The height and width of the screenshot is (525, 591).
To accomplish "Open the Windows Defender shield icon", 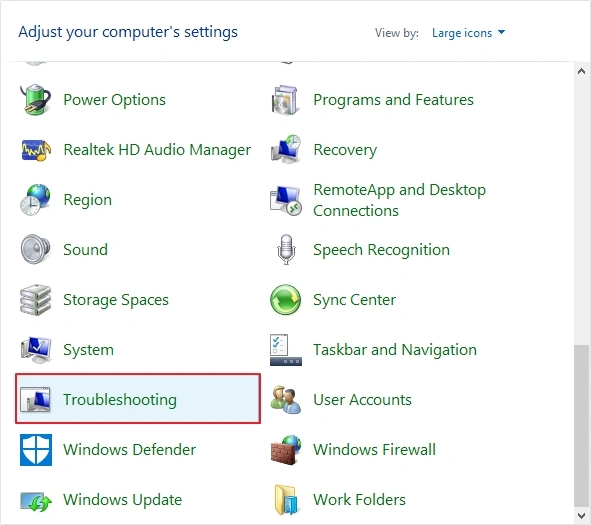I will tap(36, 450).
